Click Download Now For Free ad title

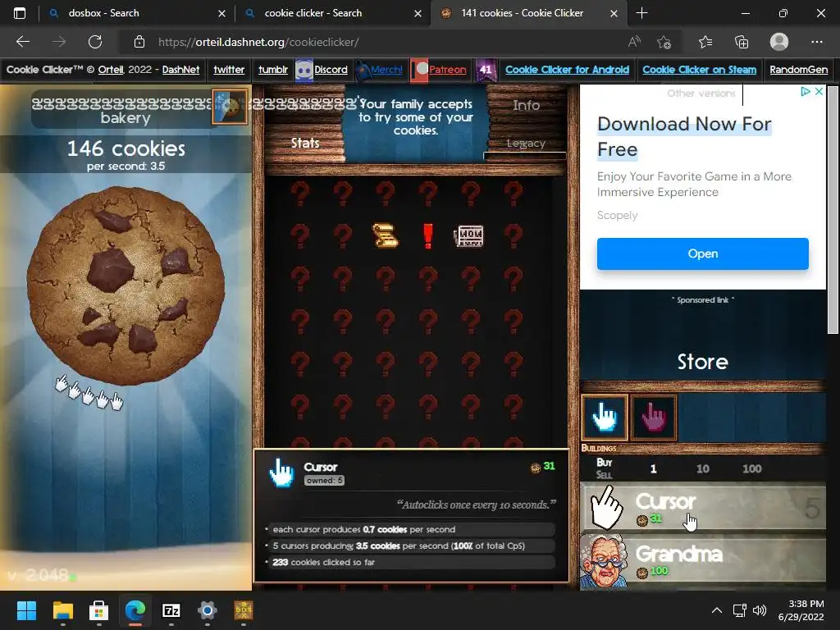[684, 137]
